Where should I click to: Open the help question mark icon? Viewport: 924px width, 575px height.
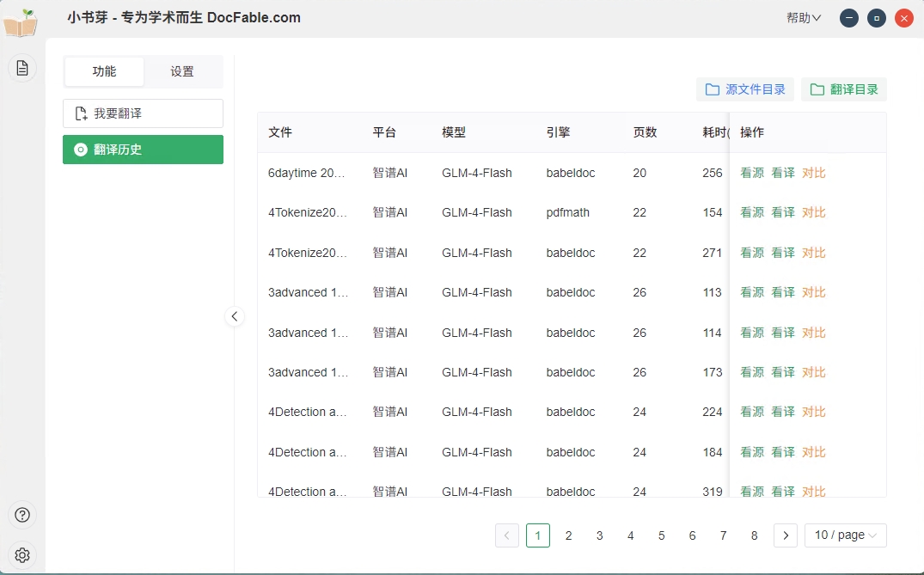(22, 515)
